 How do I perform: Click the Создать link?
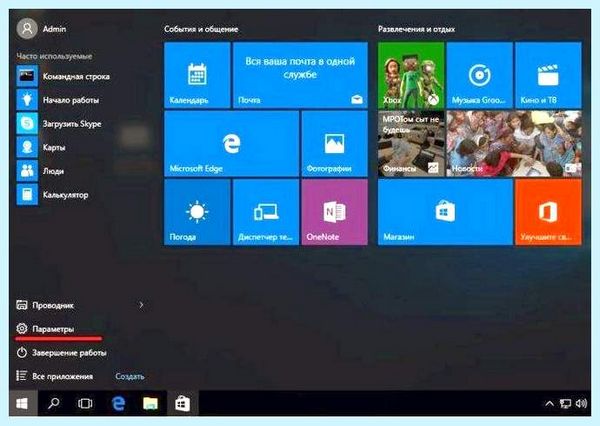pyautogui.click(x=130, y=376)
